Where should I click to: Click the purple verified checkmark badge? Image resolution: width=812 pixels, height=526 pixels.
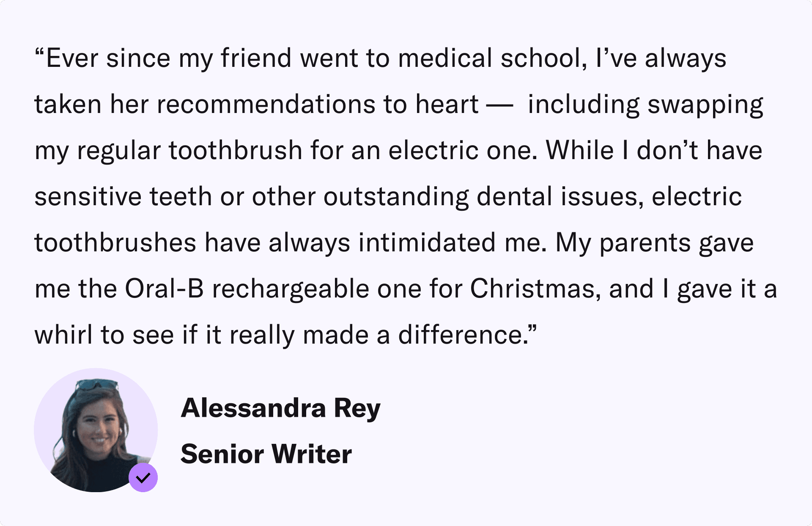[143, 477]
